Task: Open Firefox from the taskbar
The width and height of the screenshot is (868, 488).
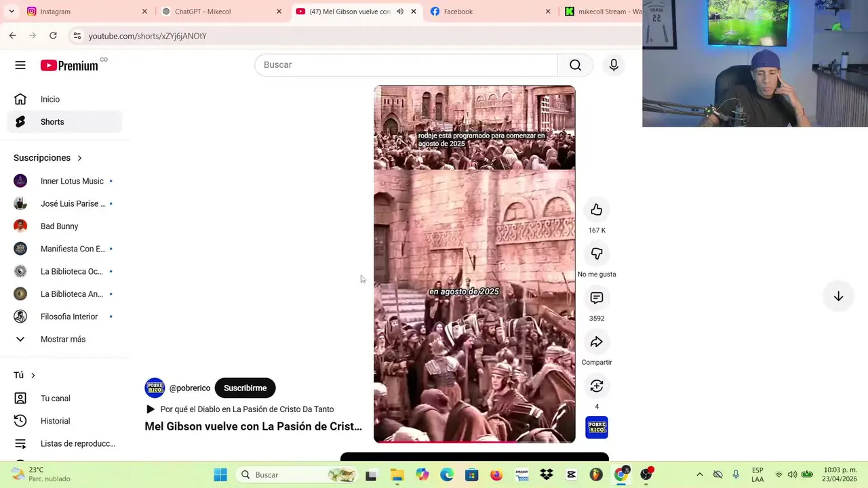Action: [x=496, y=475]
